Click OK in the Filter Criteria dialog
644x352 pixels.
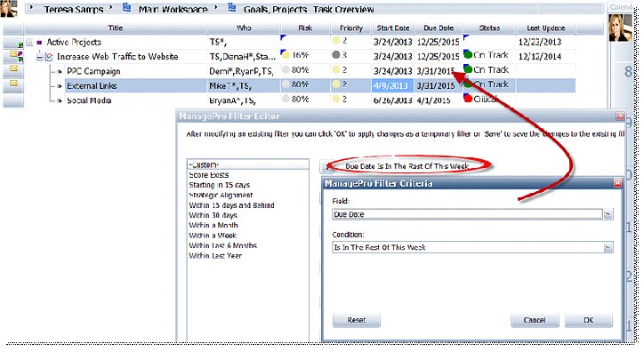pyautogui.click(x=588, y=320)
